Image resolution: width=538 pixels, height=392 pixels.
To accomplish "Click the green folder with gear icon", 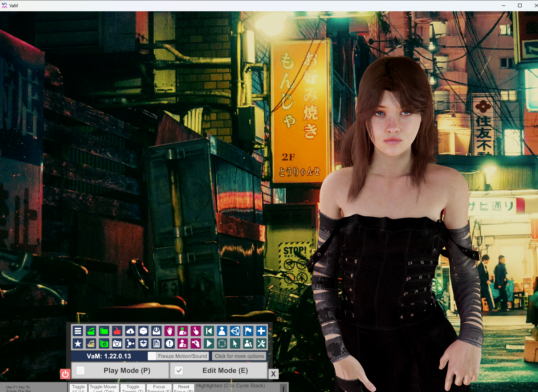I will click(x=104, y=343).
